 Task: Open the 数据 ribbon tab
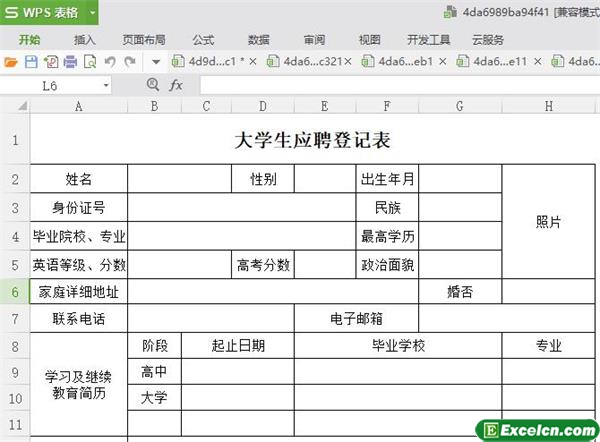click(x=259, y=40)
